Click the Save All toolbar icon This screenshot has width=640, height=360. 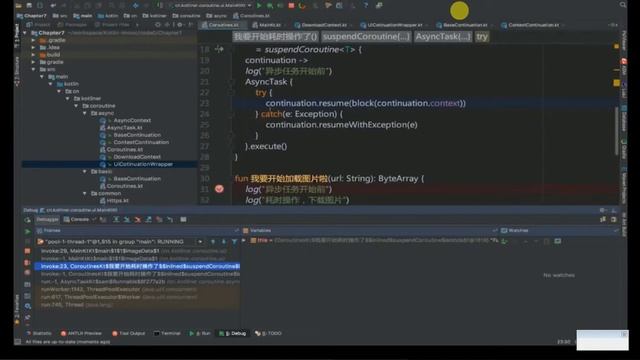29,5
